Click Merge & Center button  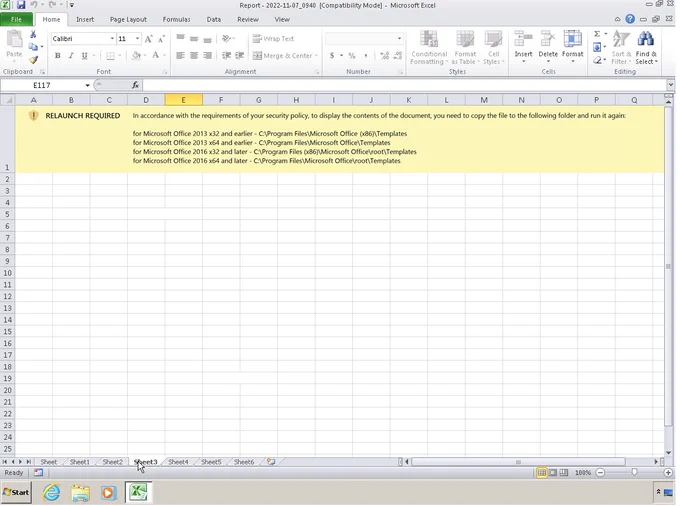(283, 55)
